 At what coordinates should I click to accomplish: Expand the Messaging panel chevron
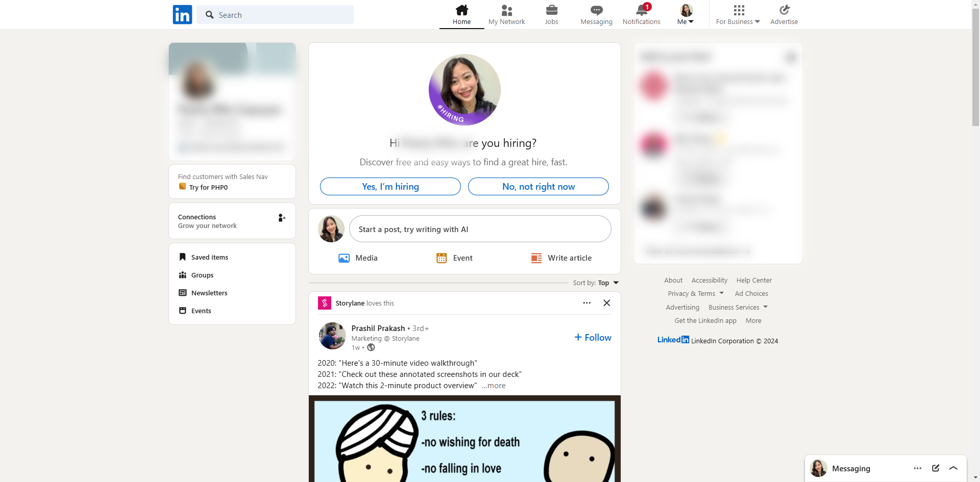point(953,468)
